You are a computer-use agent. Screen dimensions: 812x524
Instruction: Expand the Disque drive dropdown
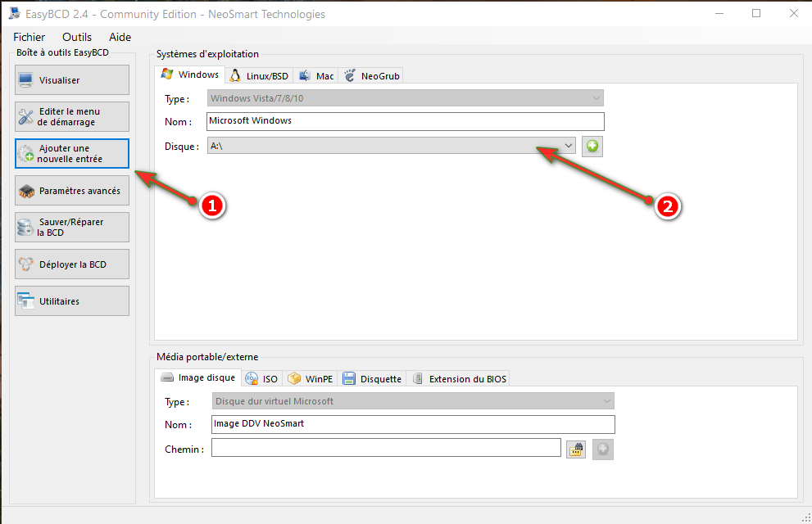(x=569, y=147)
